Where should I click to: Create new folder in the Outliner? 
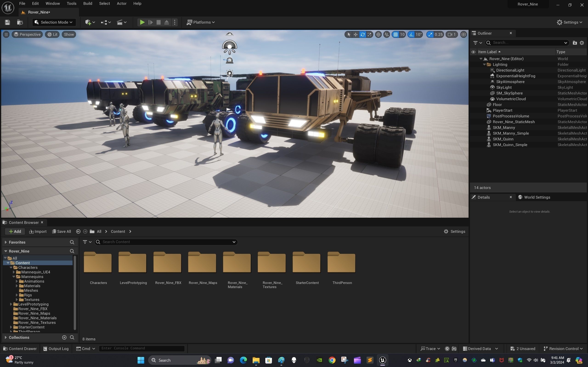(575, 43)
